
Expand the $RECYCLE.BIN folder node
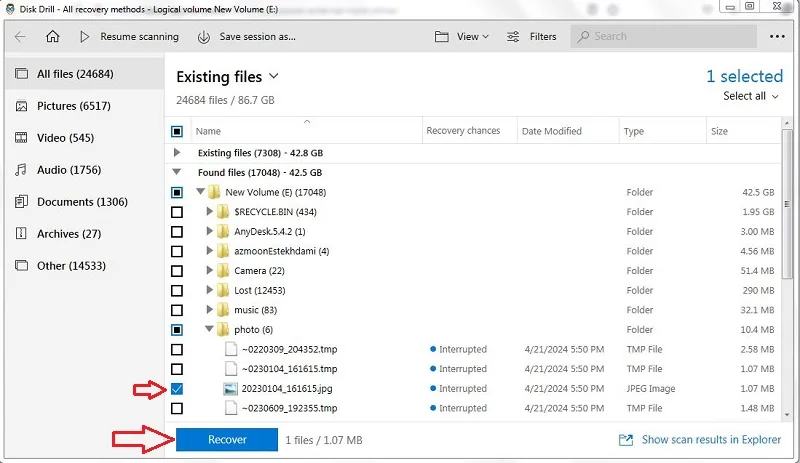click(209, 211)
